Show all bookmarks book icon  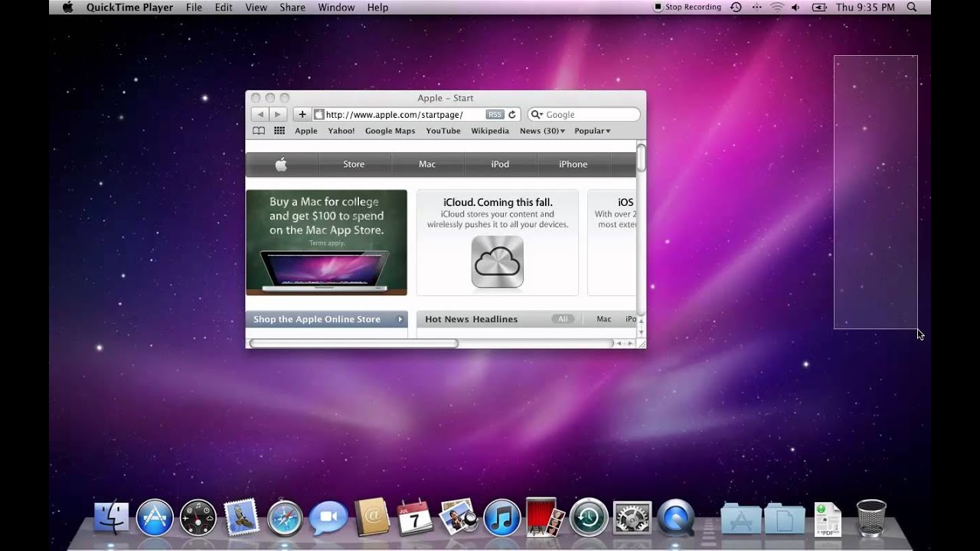(x=259, y=131)
